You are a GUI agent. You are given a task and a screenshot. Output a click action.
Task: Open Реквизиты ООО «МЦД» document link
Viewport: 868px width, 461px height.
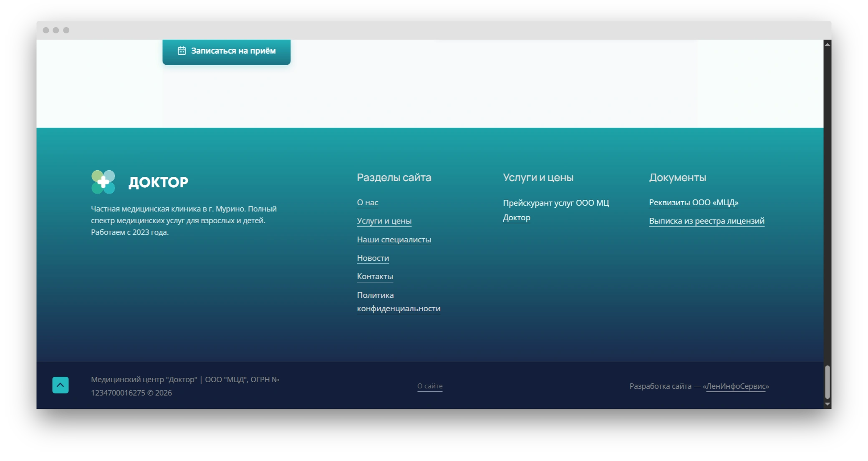tap(694, 202)
